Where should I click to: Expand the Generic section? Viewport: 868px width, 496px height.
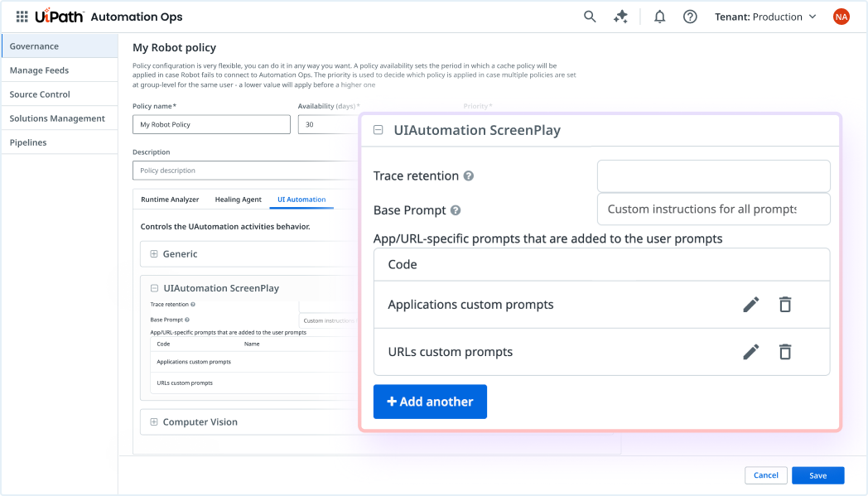(154, 253)
